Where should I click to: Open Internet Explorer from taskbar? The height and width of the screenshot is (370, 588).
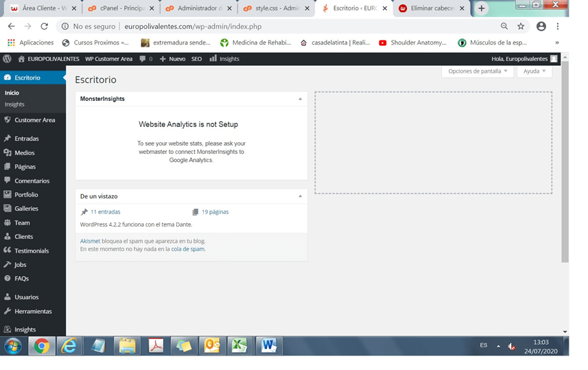pyautogui.click(x=69, y=346)
